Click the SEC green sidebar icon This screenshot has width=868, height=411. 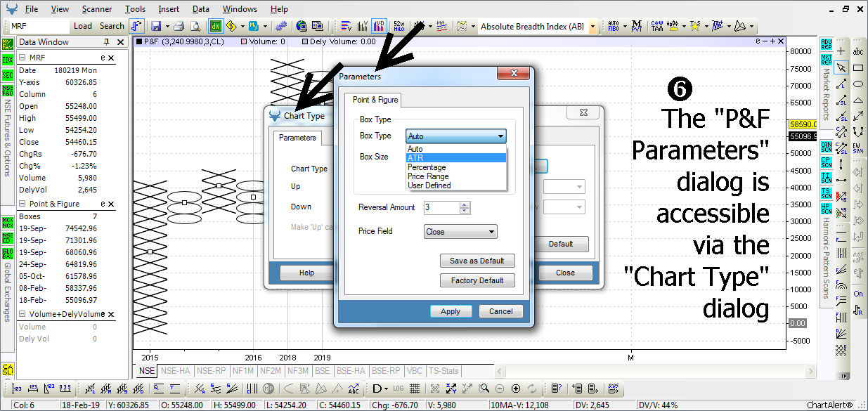coord(8,74)
